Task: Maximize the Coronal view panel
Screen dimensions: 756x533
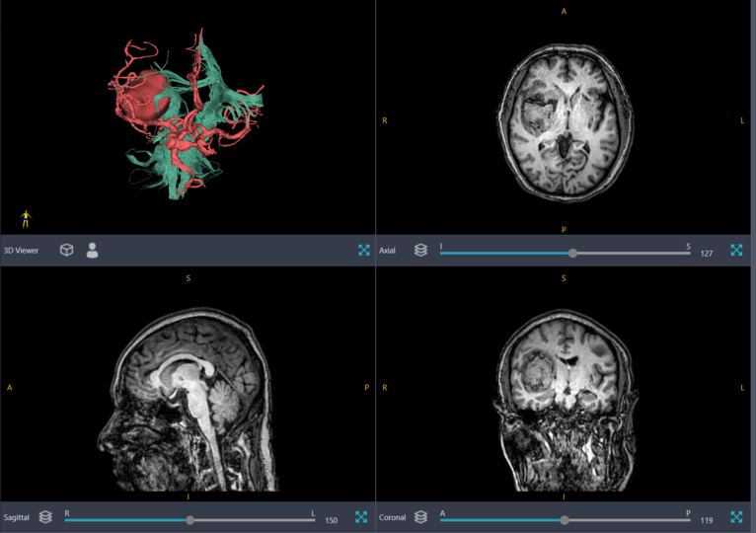Action: [736, 517]
